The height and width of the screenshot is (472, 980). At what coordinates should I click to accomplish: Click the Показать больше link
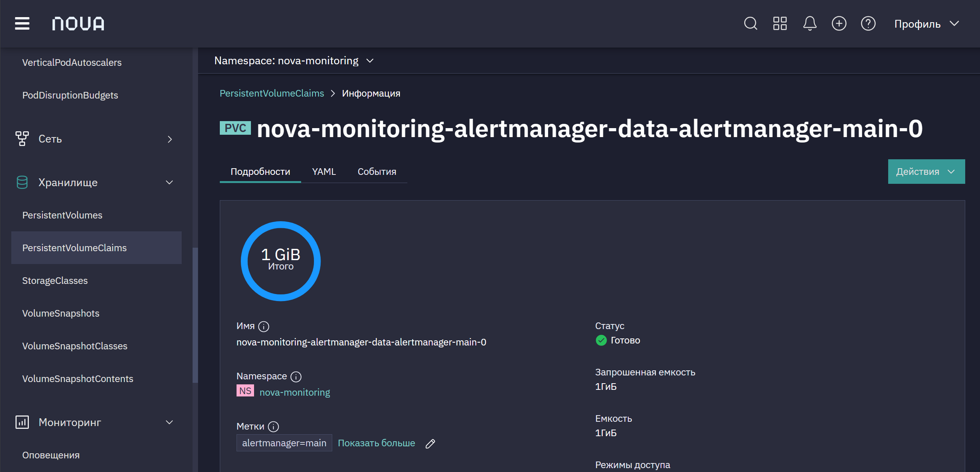(x=376, y=443)
